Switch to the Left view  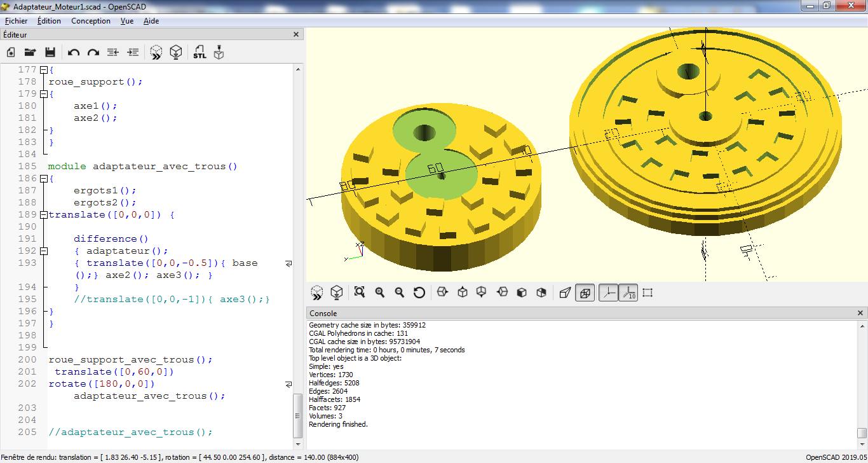click(x=502, y=293)
